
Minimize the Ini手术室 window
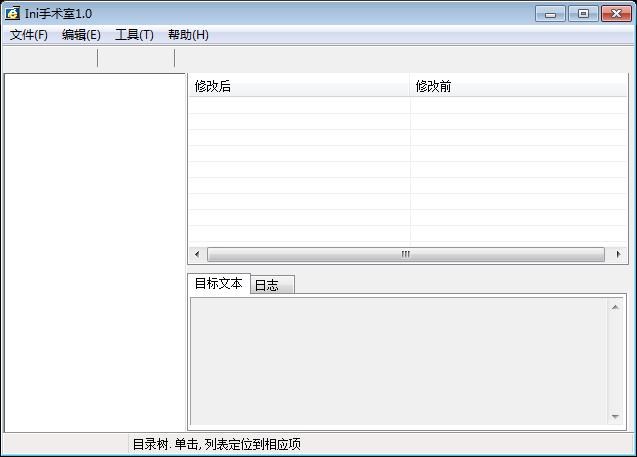pos(550,14)
